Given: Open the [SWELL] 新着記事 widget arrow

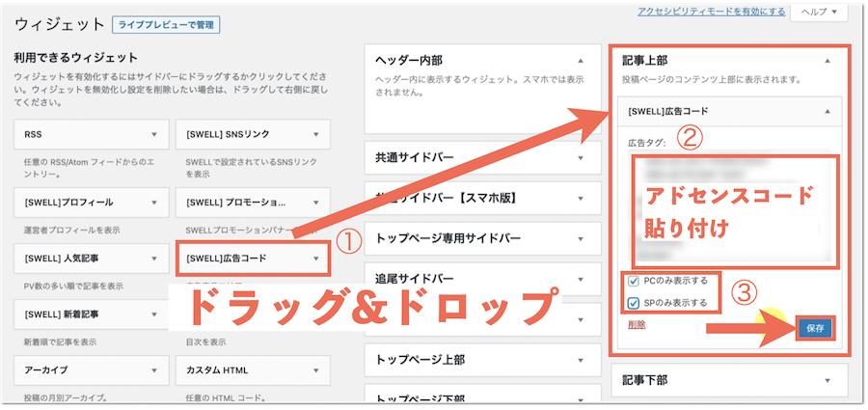Looking at the screenshot, I should [153, 314].
